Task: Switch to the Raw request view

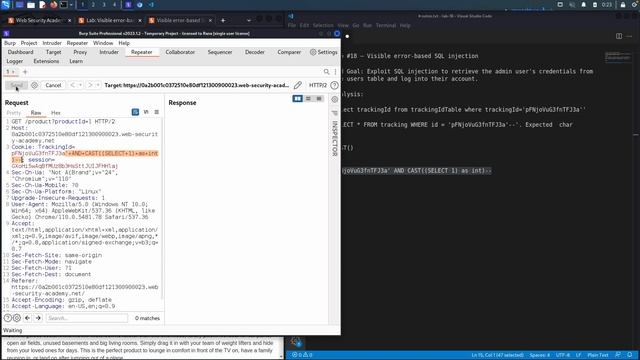Action: [x=36, y=113]
